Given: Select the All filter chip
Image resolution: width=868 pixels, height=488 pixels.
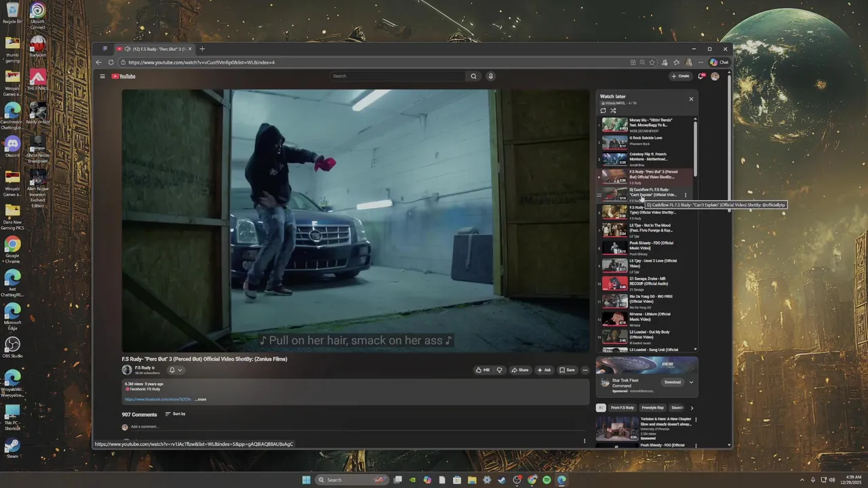Looking at the screenshot, I should (x=601, y=407).
